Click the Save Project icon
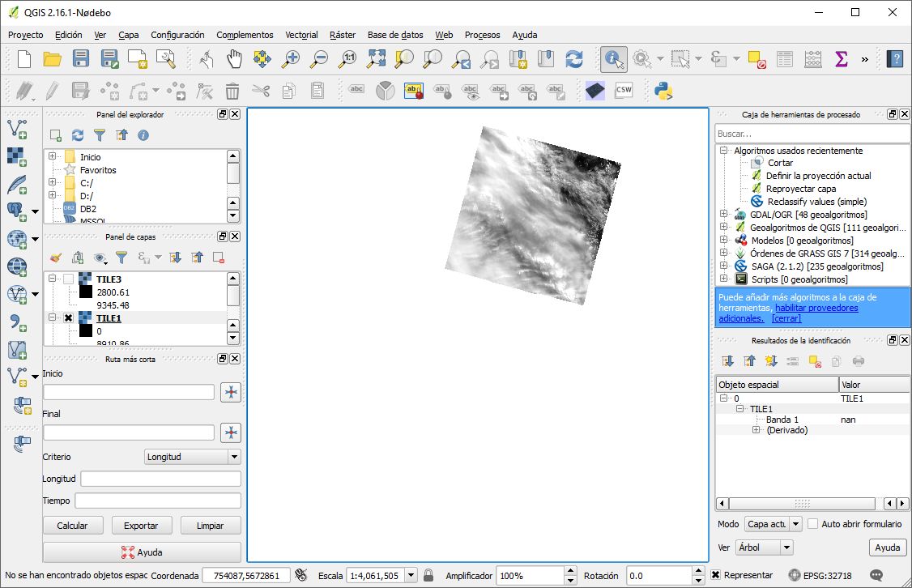 pos(81,58)
